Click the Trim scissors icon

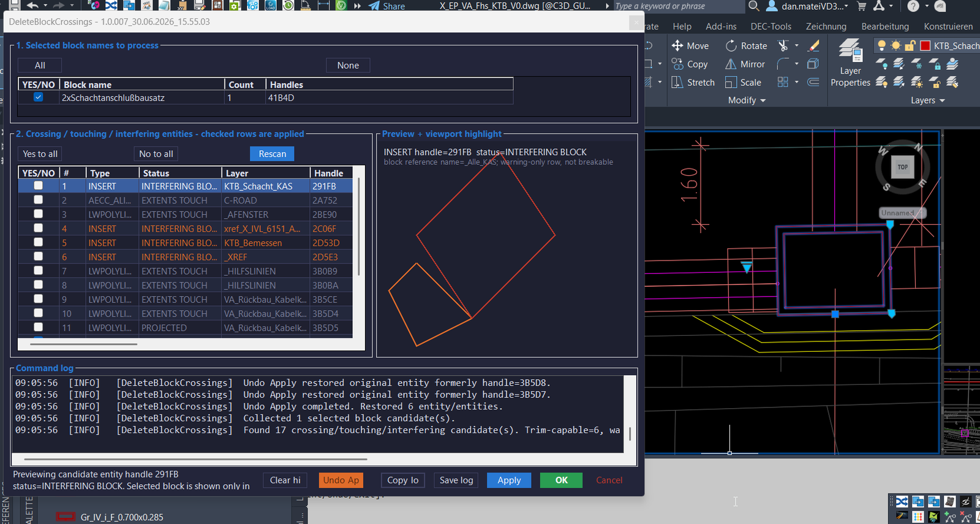click(x=783, y=46)
